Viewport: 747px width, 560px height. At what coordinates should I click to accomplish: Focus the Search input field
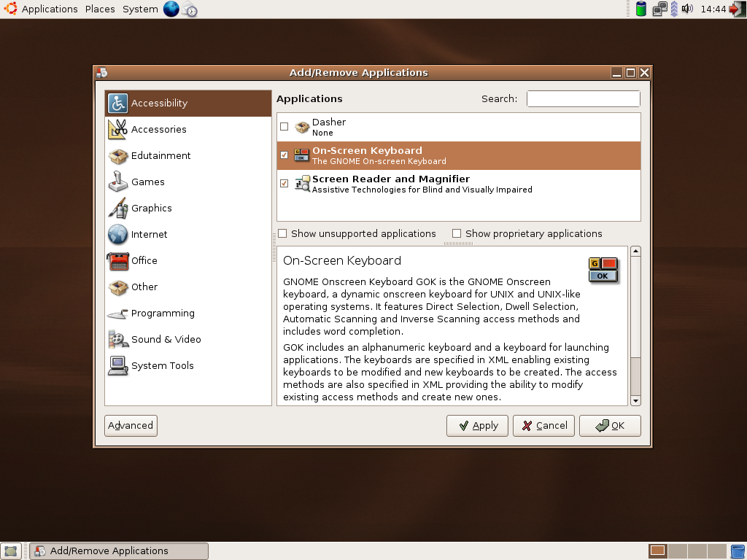(583, 99)
